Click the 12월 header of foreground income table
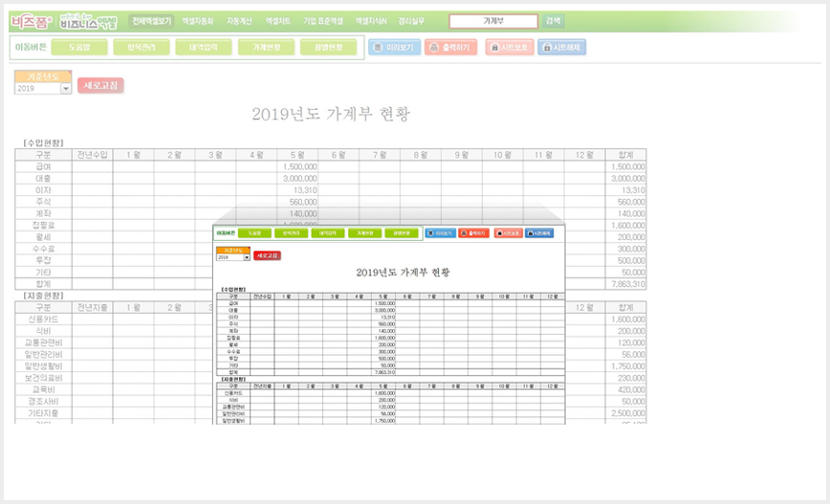Screen dimensions: 830x504 553,297
